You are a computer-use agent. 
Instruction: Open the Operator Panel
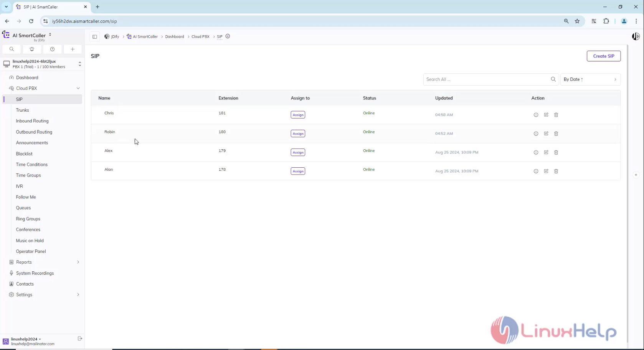31,251
